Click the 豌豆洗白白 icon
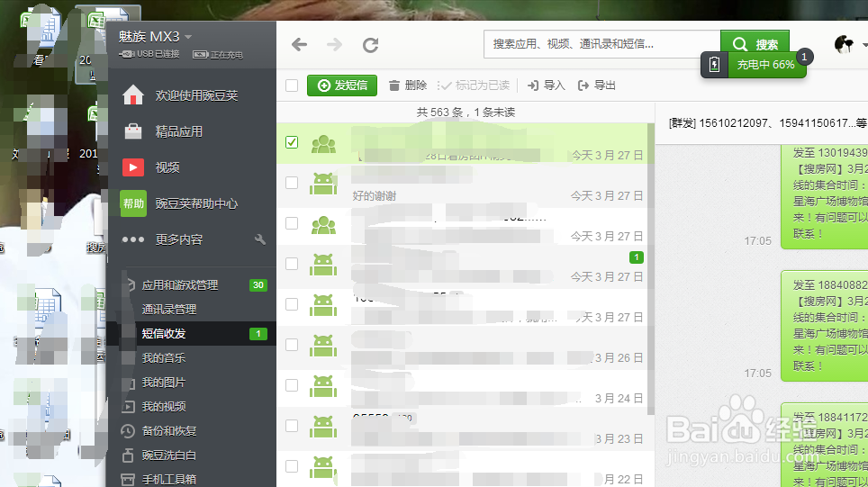 128,455
